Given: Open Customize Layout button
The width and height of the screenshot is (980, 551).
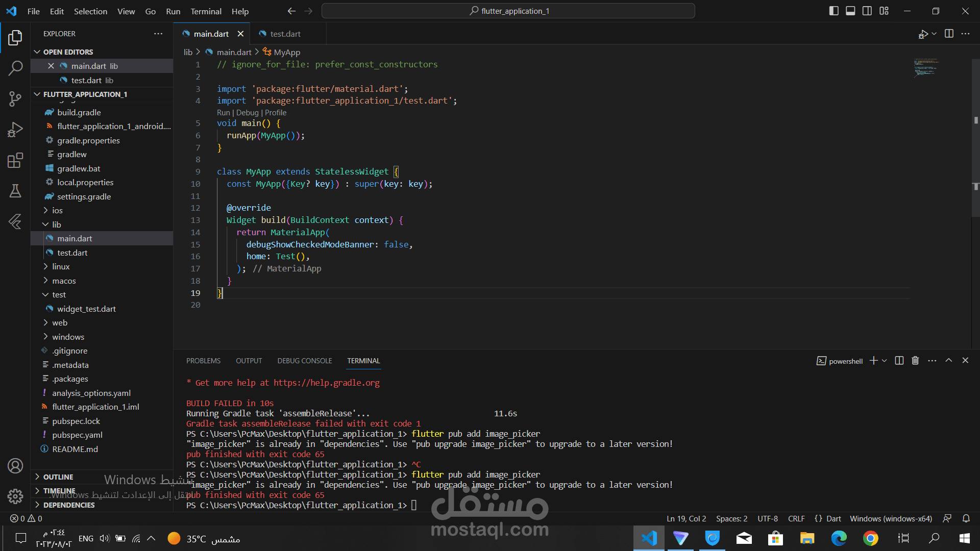Looking at the screenshot, I should pyautogui.click(x=884, y=11).
